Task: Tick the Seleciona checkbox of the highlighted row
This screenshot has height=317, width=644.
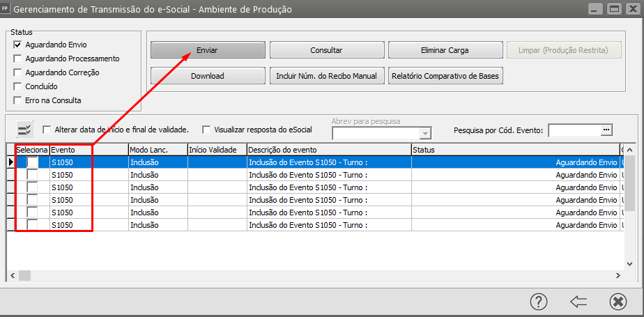Action: [x=33, y=162]
